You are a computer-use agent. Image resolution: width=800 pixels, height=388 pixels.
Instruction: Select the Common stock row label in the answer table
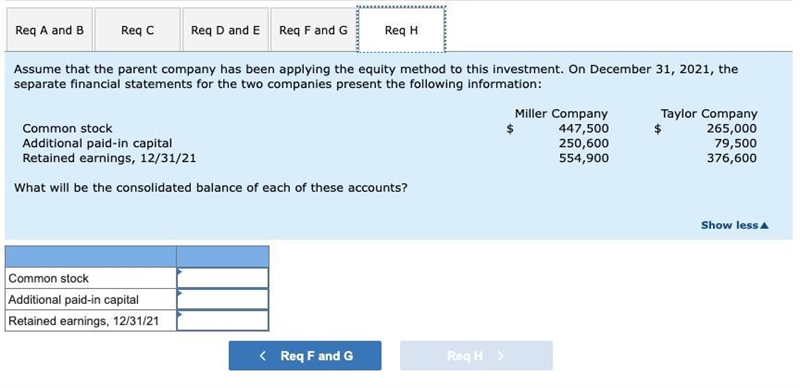click(48, 278)
